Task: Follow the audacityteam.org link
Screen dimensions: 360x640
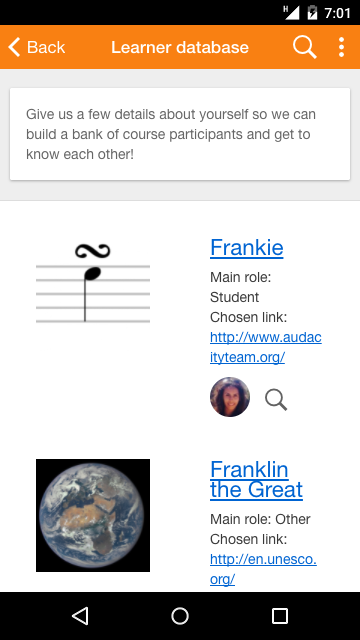Action: click(266, 347)
